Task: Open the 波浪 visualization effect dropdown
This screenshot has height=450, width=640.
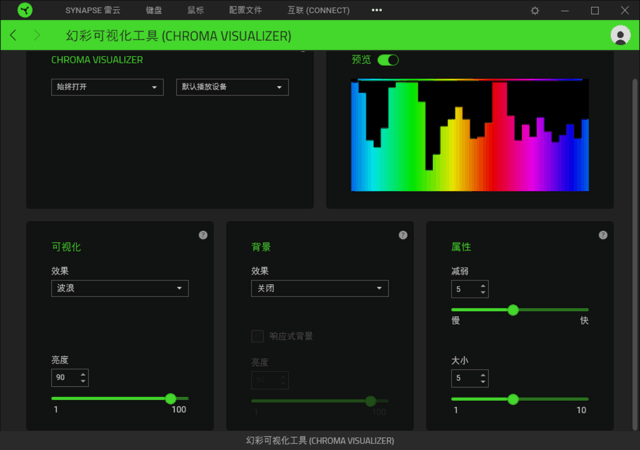Action: point(120,288)
